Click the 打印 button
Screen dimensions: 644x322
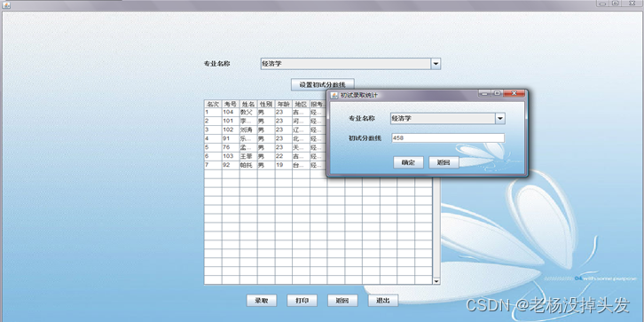point(302,300)
